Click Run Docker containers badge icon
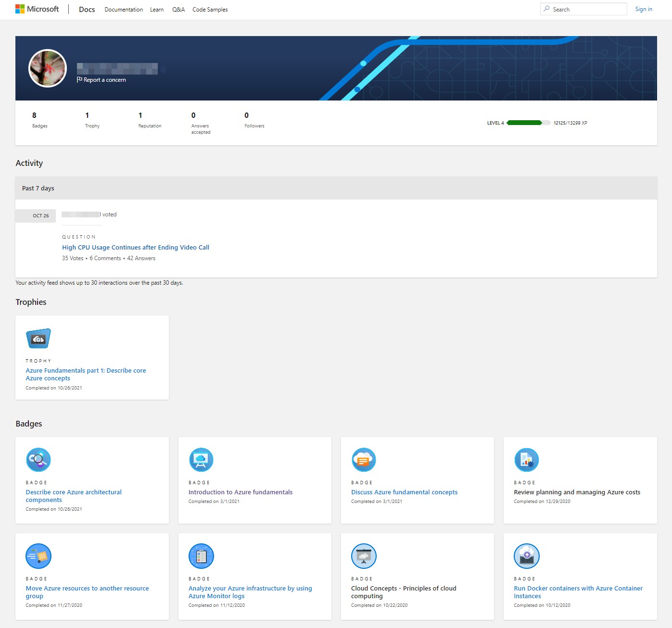This screenshot has height=628, width=672. (x=526, y=556)
